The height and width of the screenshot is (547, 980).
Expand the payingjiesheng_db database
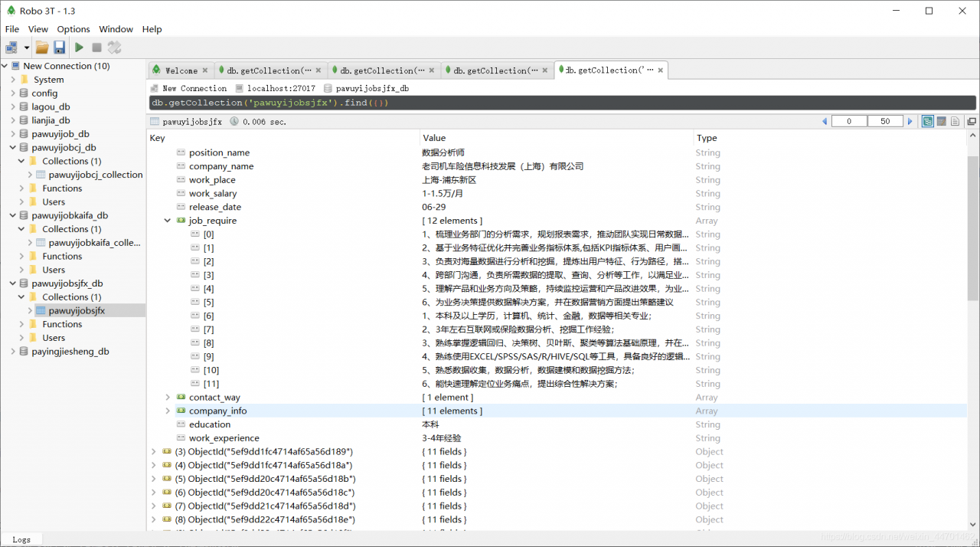click(13, 352)
